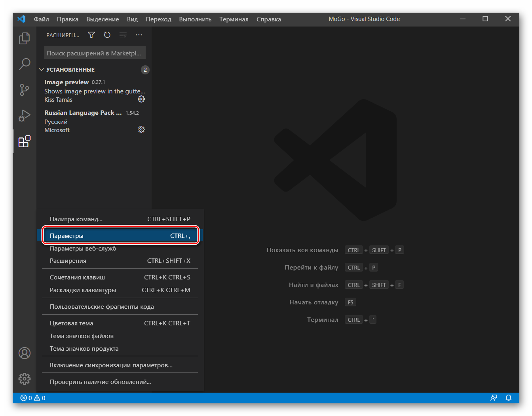Click the Manage gear icon in activity bar

click(x=25, y=379)
